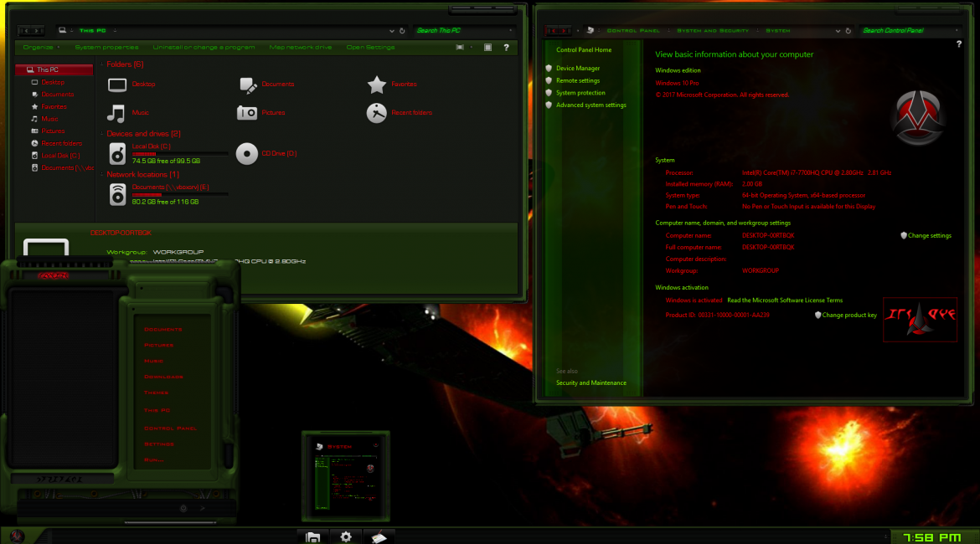Open help in the Control Panel window

pyautogui.click(x=959, y=44)
